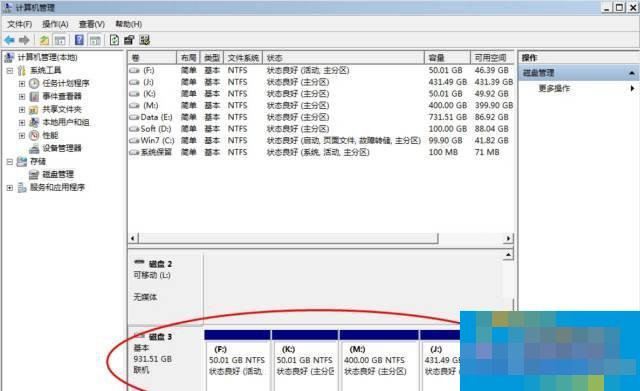The height and width of the screenshot is (391, 640).
Task: Click the blue Help toolbar icon
Action: pyautogui.click(x=79, y=40)
